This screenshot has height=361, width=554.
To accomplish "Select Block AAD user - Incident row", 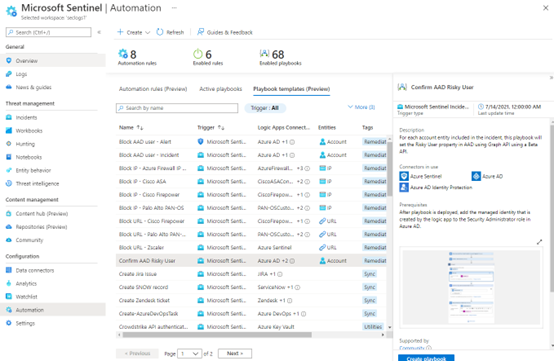I will tap(252, 155).
